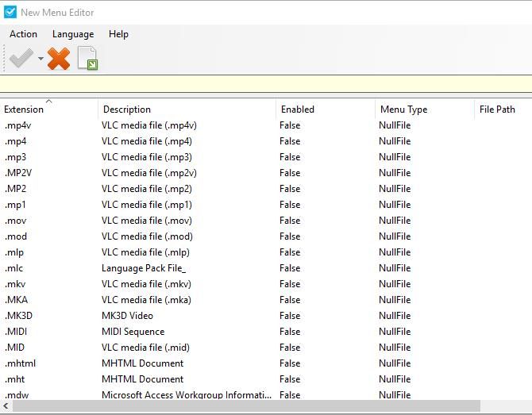The width and height of the screenshot is (532, 415).
Task: Click the document with green arrow icon
Action: click(x=87, y=58)
